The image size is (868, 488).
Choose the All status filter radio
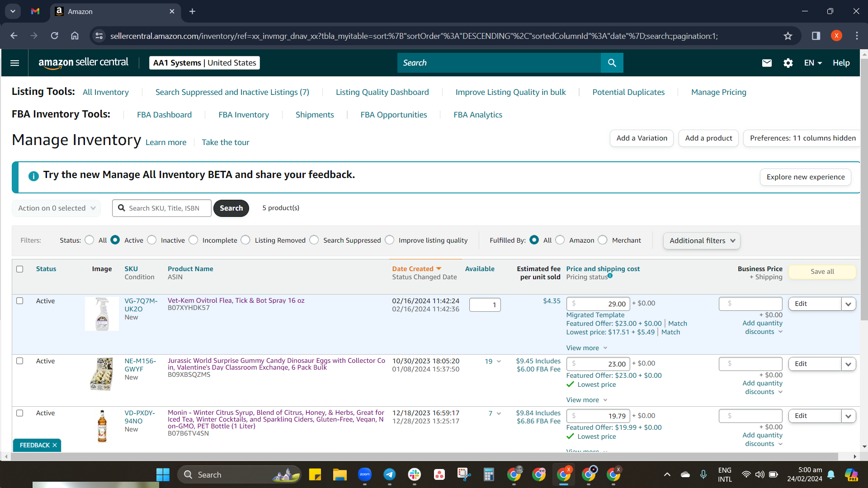[x=90, y=240]
